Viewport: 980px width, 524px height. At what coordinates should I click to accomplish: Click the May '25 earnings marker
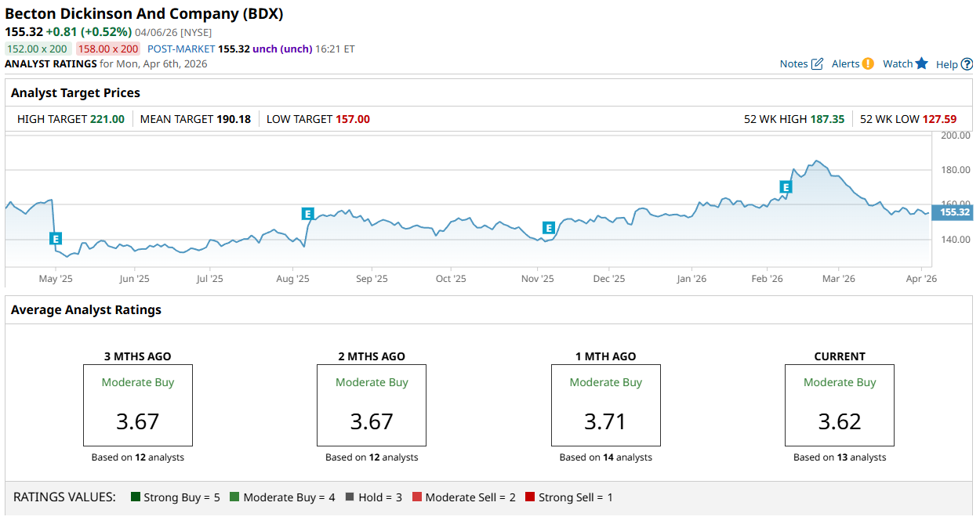(56, 238)
